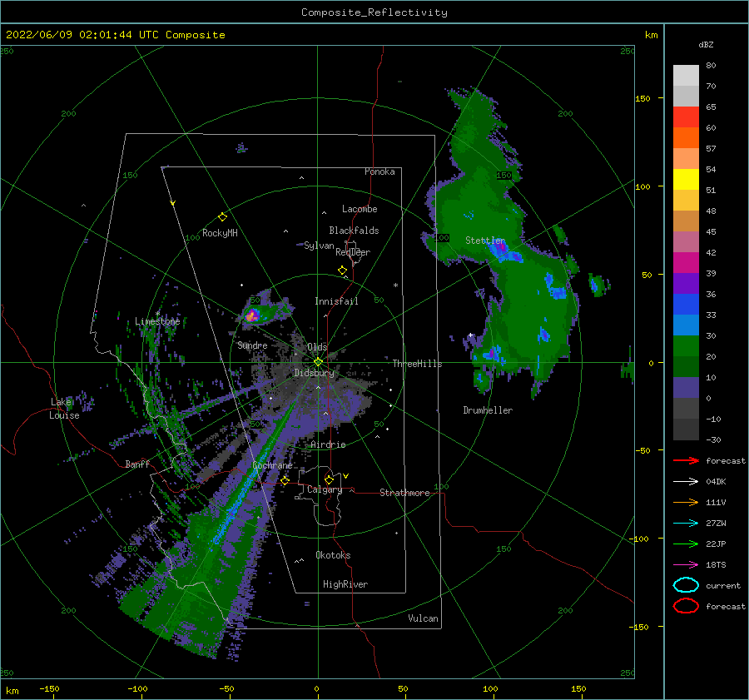Click the radar-center diamond near Olds
This screenshot has height=700, width=749.
pyautogui.click(x=318, y=362)
